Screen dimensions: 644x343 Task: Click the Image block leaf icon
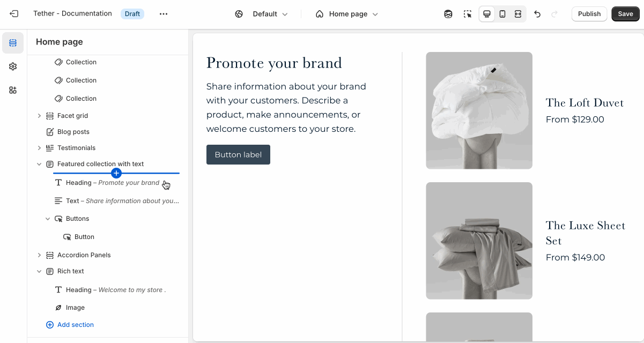[58, 308]
